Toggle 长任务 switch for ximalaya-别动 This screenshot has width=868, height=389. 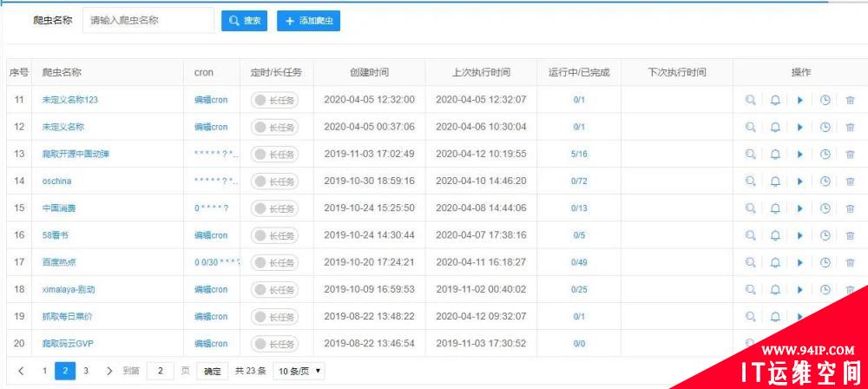pyautogui.click(x=274, y=289)
